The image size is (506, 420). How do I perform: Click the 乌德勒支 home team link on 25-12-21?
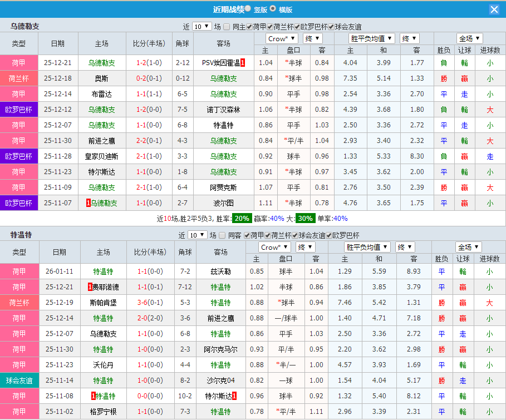coord(102,63)
